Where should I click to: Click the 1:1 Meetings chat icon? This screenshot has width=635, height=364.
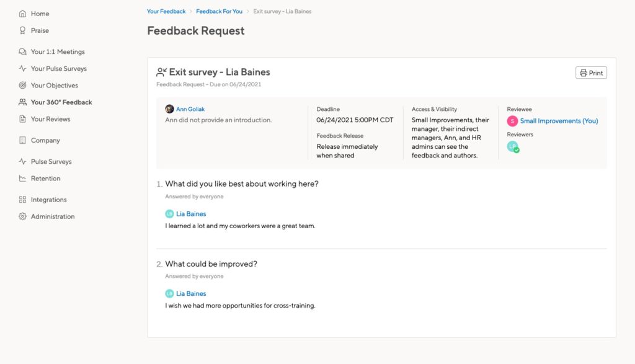click(23, 52)
